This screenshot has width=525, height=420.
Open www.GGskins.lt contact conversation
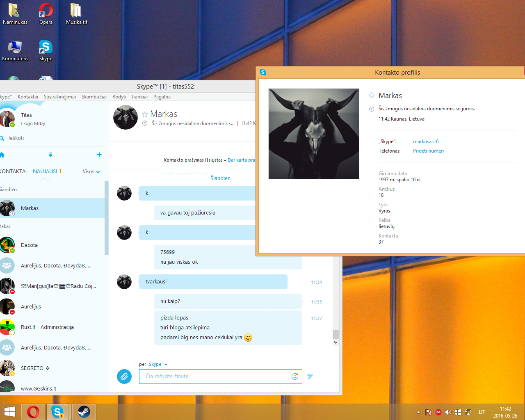(x=52, y=387)
